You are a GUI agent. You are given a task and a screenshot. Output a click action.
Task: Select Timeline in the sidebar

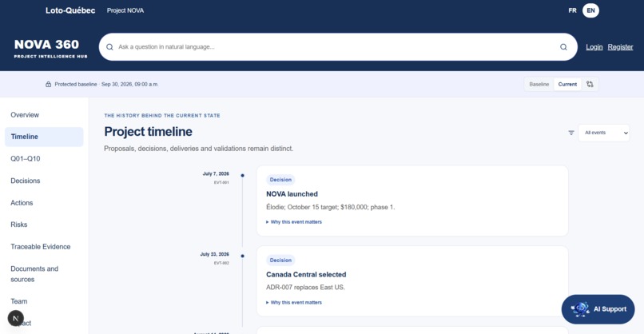44,137
